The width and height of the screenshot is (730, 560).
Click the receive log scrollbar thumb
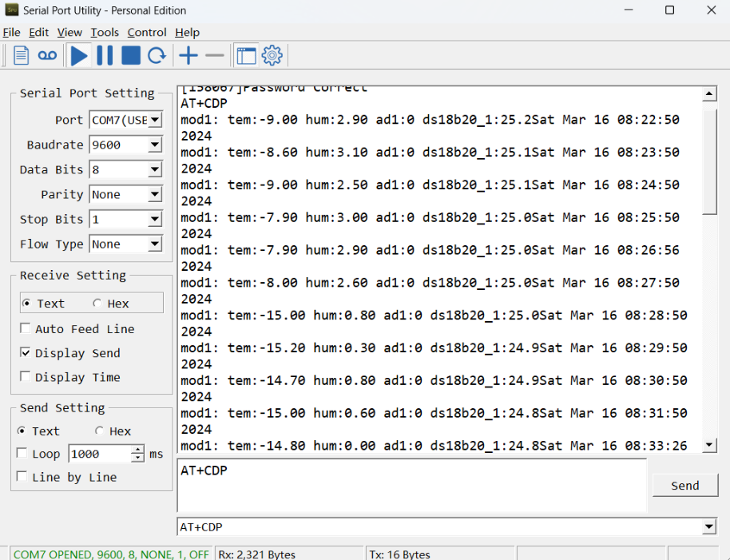[x=709, y=161]
